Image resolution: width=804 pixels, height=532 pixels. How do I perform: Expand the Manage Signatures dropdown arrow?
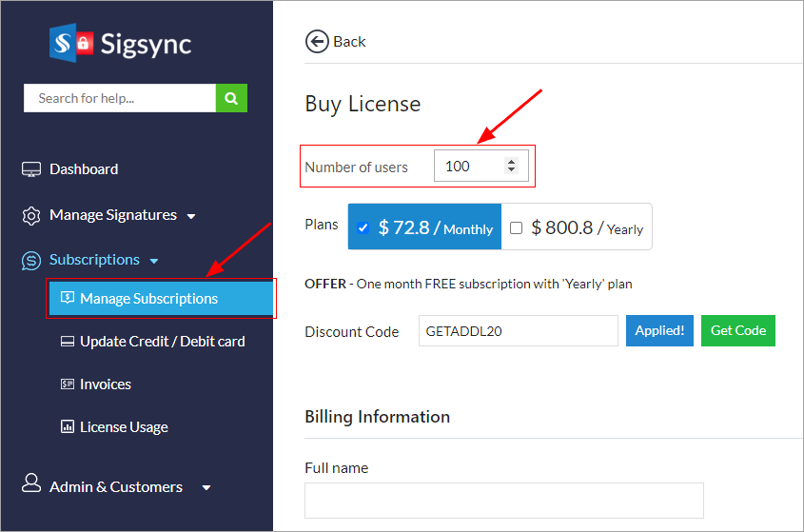(191, 216)
